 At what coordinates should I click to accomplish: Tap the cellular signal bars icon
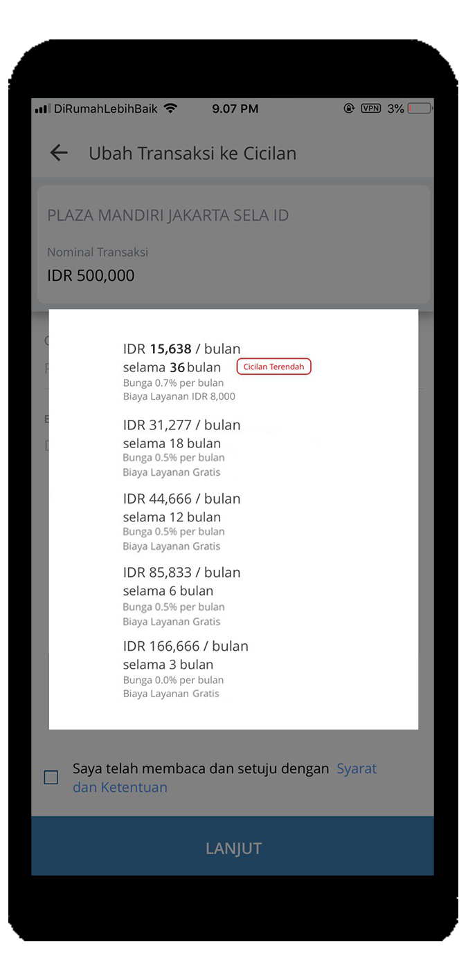[x=42, y=109]
